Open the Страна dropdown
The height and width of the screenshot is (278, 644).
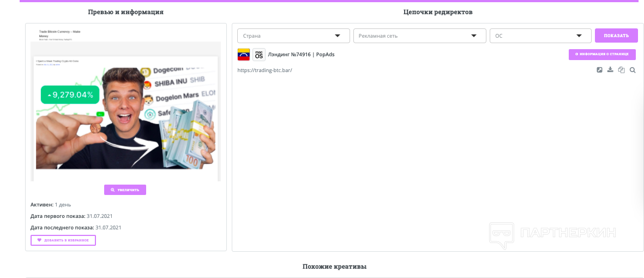(x=293, y=36)
